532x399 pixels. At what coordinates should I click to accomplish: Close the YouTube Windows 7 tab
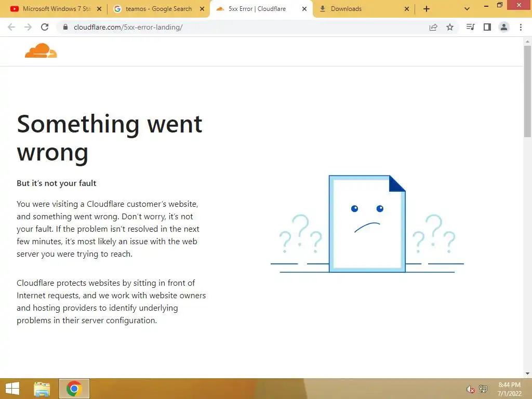click(x=99, y=9)
